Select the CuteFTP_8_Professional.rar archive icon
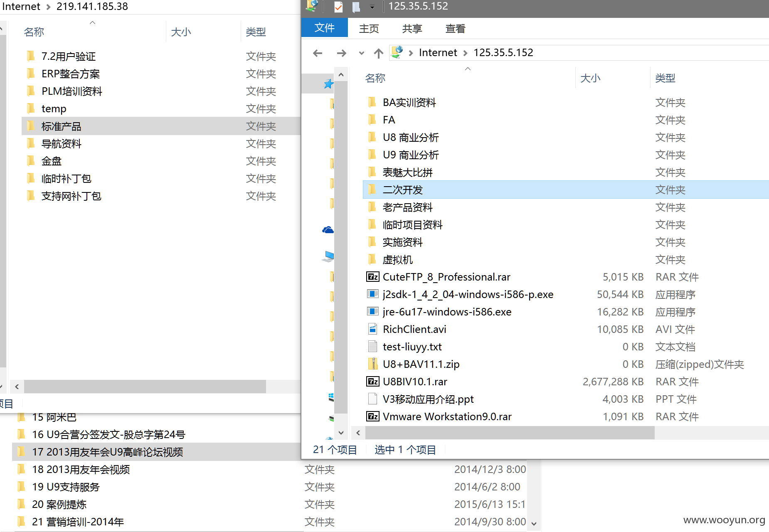Screen dimensions: 769x532 coord(372,277)
